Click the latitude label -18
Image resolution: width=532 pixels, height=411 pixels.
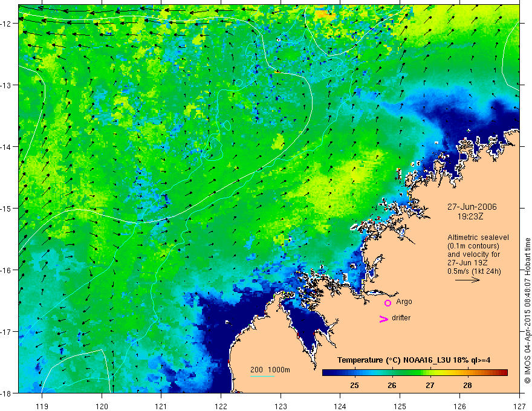7,393
